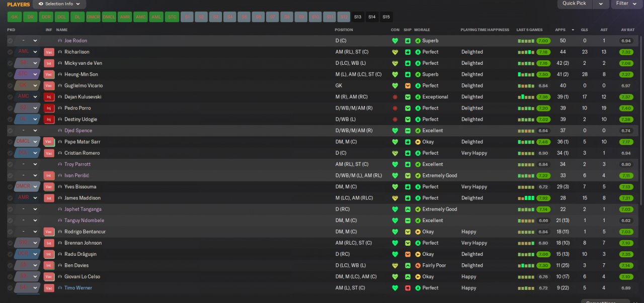Click Pedro Porro's 7.40 average rating badge

tap(626, 108)
